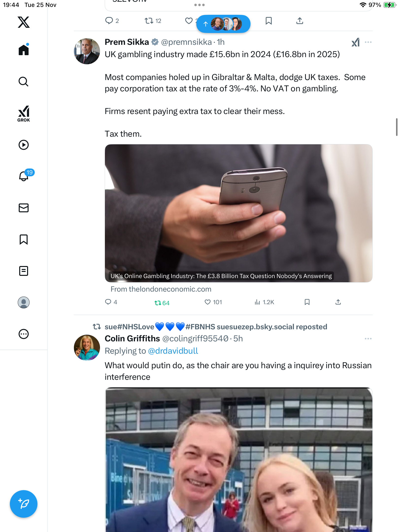The height and width of the screenshot is (532, 399).
Task: Open Messages envelope icon
Action: [24, 208]
